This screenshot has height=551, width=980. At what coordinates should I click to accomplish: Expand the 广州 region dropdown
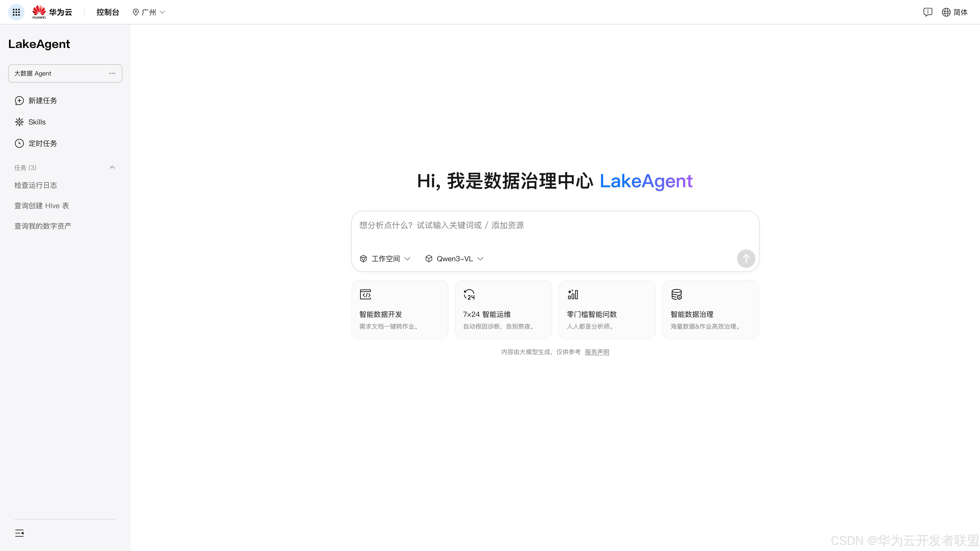162,12
